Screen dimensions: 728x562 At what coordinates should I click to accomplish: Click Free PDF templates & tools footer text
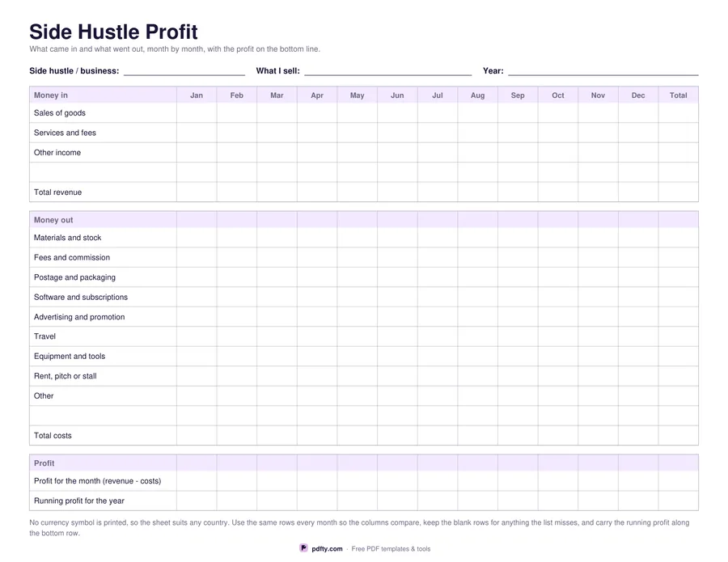coord(391,549)
